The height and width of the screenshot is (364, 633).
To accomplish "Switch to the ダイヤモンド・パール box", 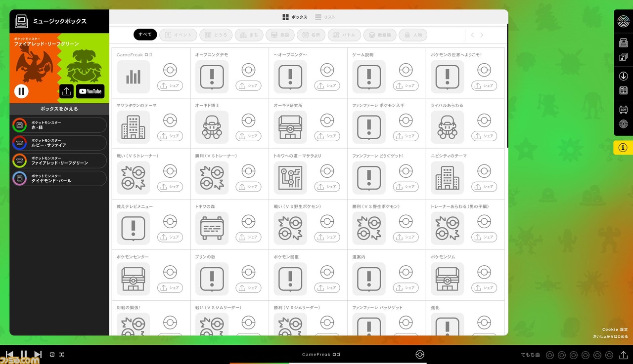I will pyautogui.click(x=59, y=178).
